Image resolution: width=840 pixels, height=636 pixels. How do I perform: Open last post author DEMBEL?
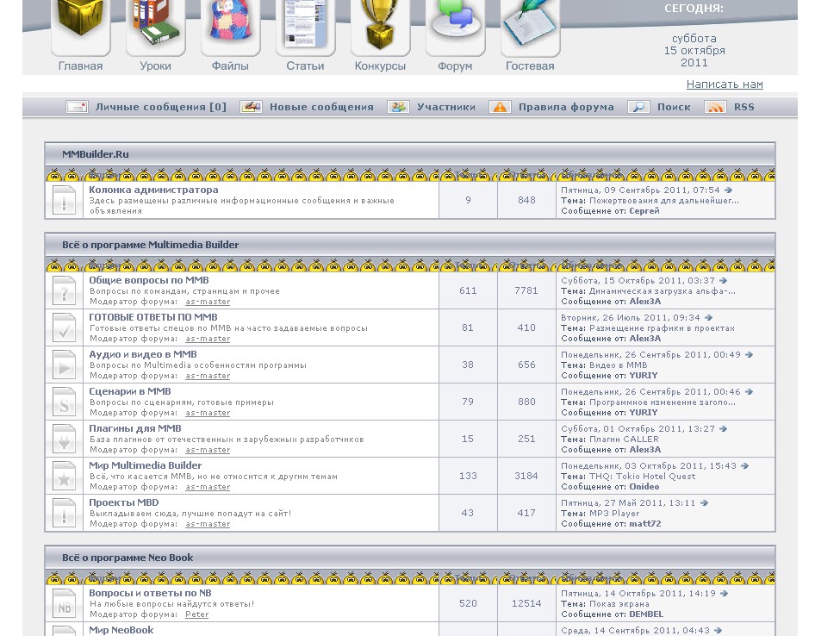(646, 614)
